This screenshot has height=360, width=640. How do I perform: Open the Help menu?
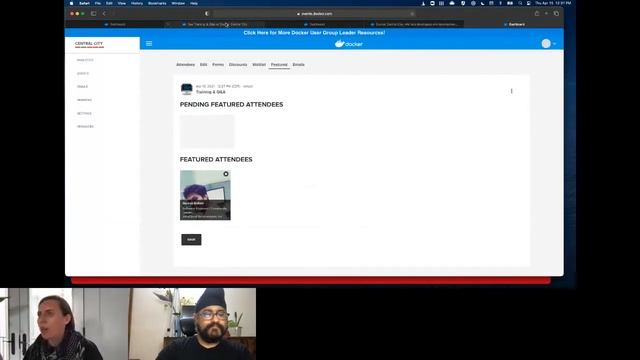tap(194, 3)
